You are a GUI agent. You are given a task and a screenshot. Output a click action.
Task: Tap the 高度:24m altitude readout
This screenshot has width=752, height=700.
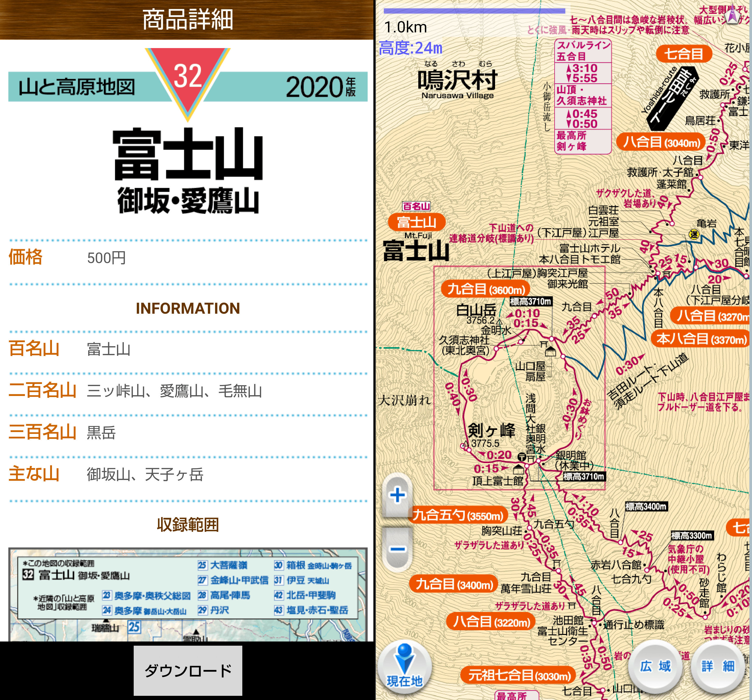411,48
